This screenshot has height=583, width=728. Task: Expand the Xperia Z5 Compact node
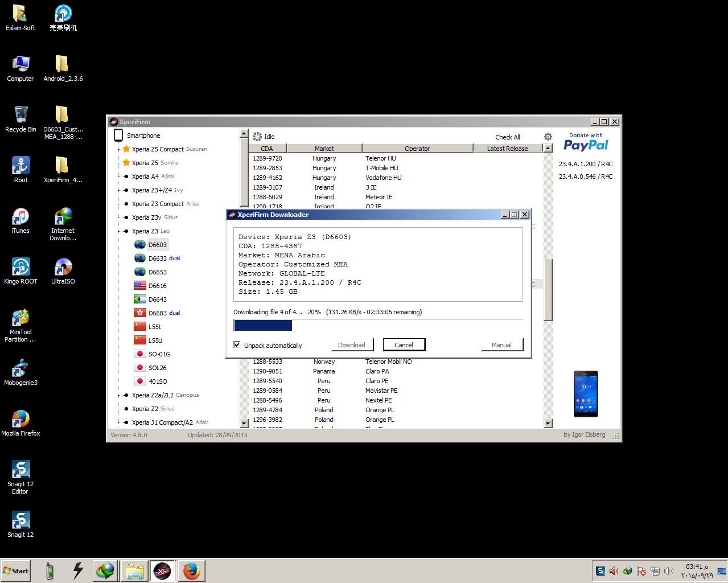[x=126, y=149]
